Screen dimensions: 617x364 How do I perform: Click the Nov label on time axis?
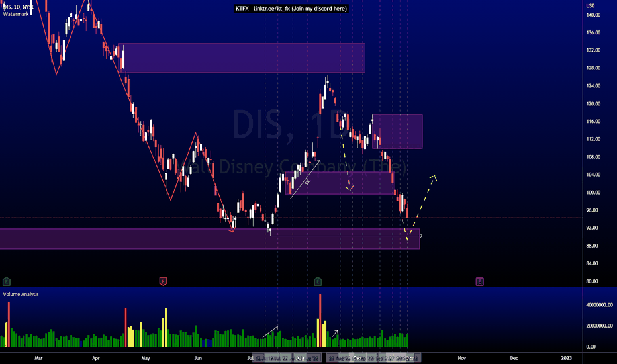pyautogui.click(x=461, y=358)
